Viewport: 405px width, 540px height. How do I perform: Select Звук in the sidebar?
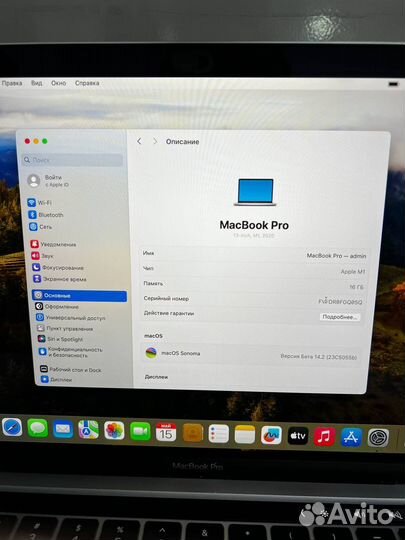[x=42, y=256]
